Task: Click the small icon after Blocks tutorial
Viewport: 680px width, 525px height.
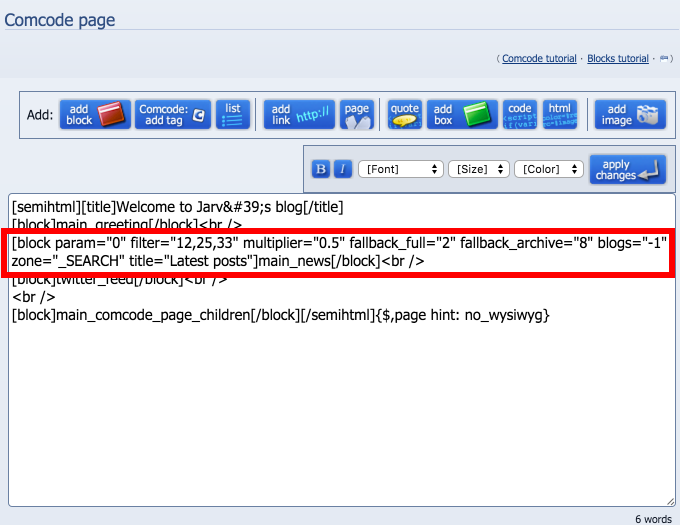Action: pos(664,59)
